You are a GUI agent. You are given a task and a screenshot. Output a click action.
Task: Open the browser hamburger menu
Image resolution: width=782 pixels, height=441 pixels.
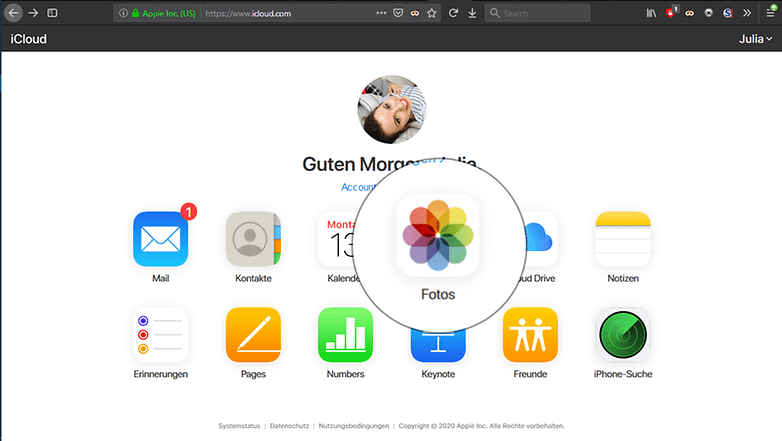[x=771, y=13]
